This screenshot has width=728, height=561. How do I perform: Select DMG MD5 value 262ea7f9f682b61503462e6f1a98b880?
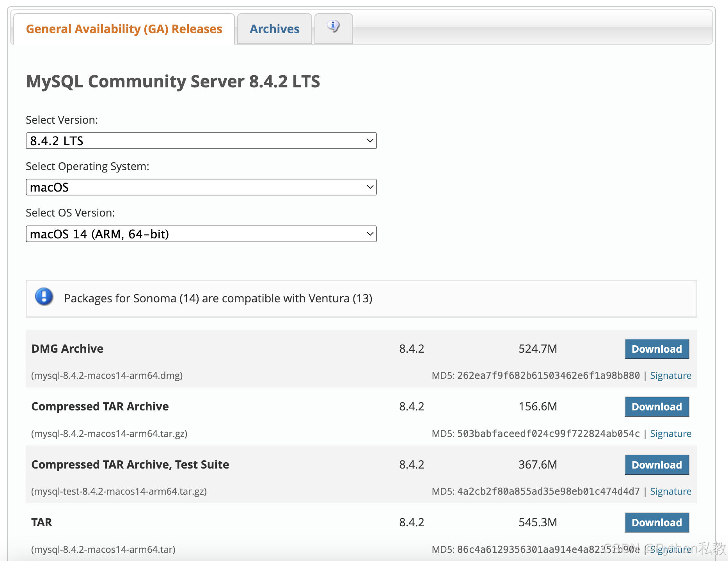549,375
